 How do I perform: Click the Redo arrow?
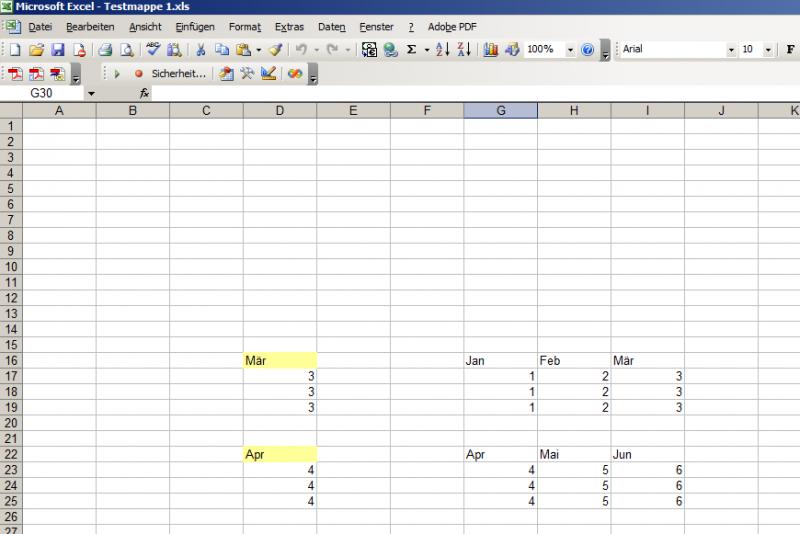[x=332, y=49]
